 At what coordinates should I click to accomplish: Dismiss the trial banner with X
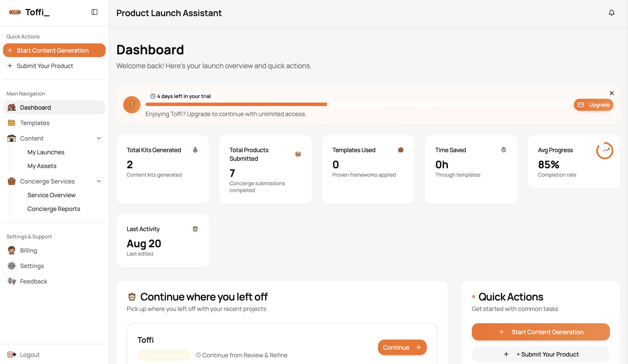click(611, 93)
